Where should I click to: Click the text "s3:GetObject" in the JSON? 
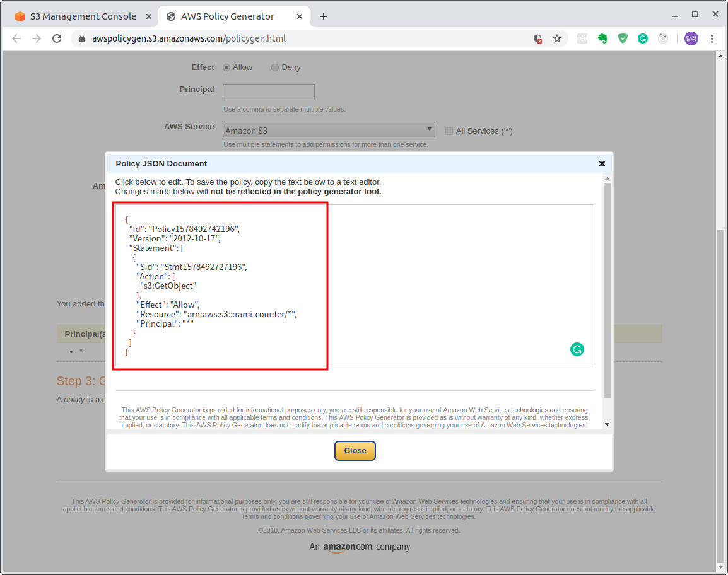(168, 286)
